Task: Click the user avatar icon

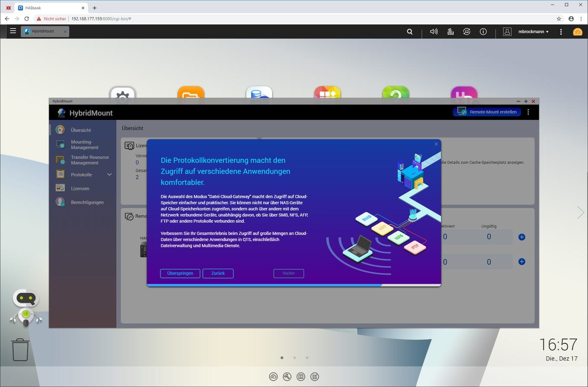Action: pyautogui.click(x=507, y=32)
